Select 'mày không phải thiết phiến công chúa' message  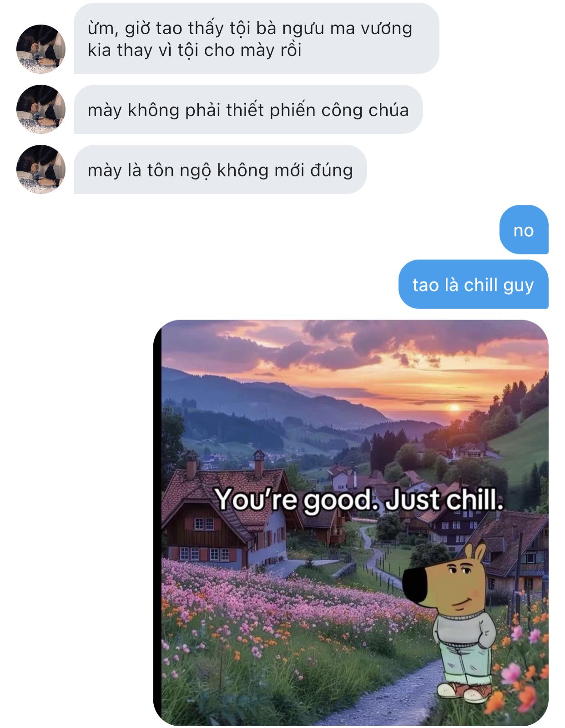248,110
